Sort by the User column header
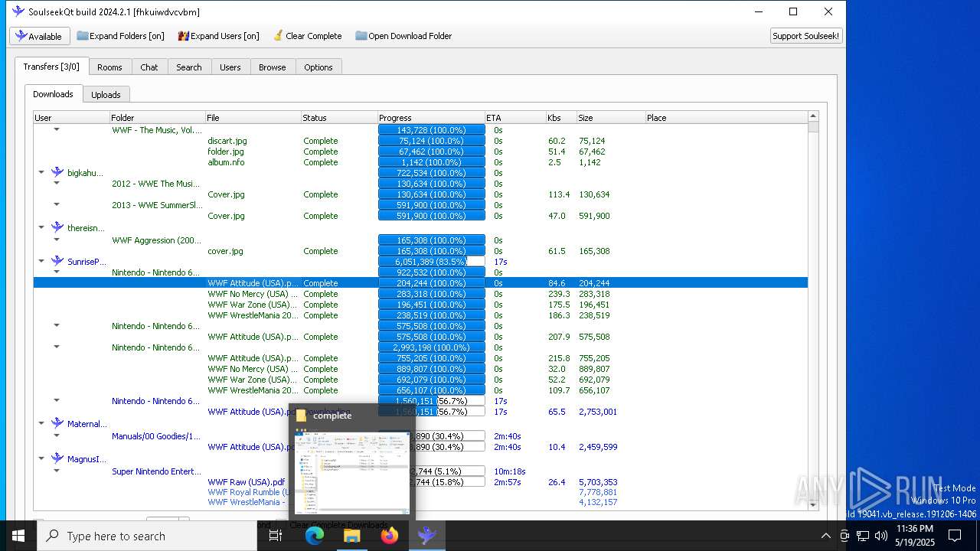The width and height of the screenshot is (980, 551). (71, 118)
